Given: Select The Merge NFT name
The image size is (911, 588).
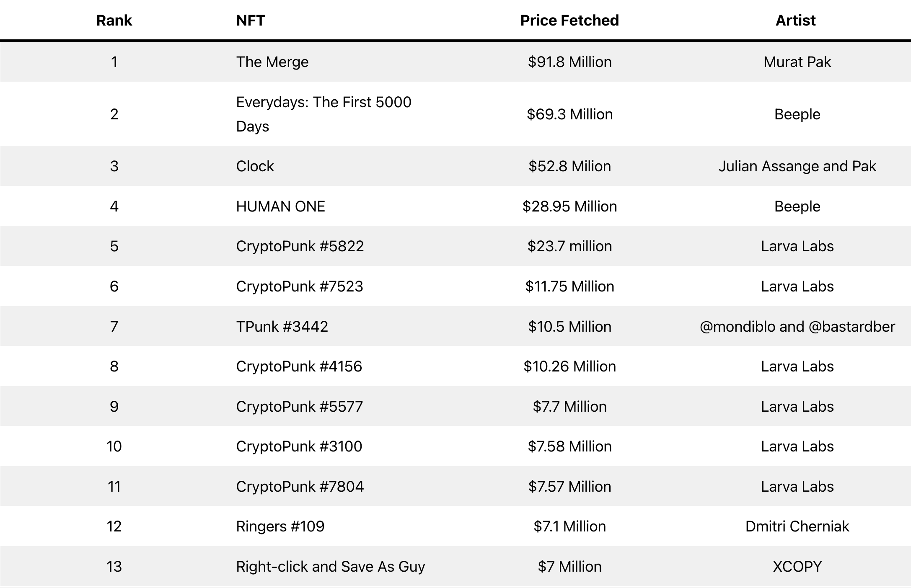Looking at the screenshot, I should pyautogui.click(x=272, y=62).
